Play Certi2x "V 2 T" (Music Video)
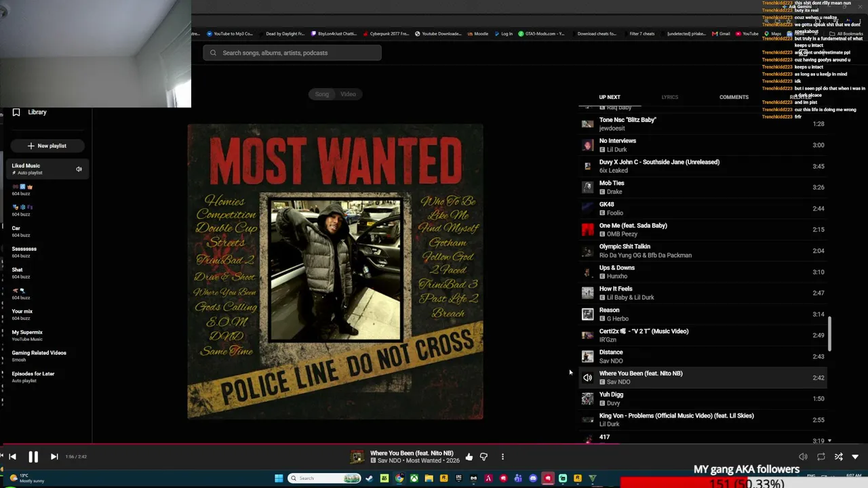 [x=703, y=335]
